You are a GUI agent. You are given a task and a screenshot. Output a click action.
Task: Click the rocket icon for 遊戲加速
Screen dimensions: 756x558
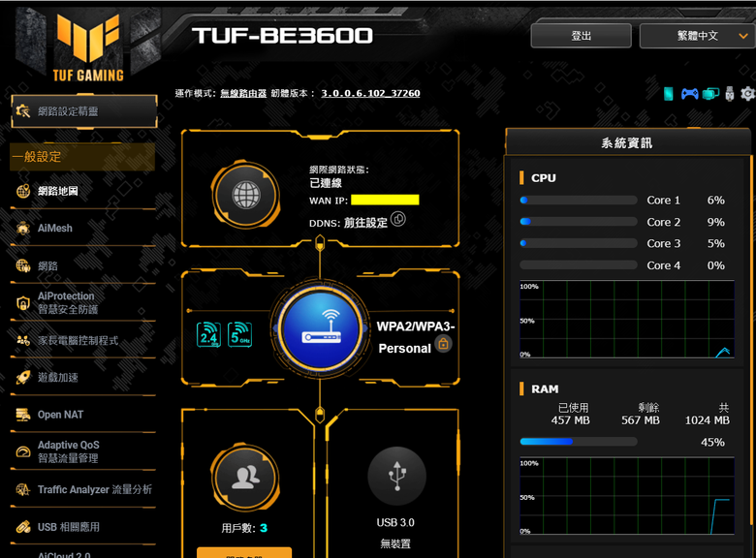(x=22, y=377)
